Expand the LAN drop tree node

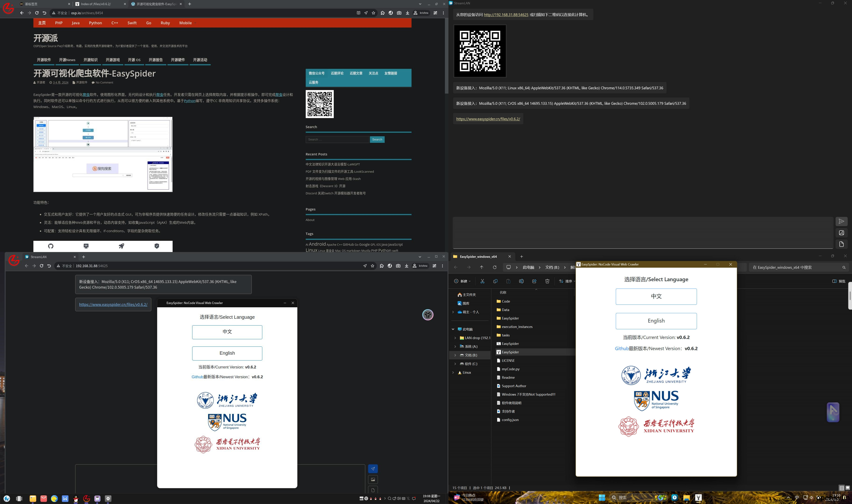[x=455, y=338]
